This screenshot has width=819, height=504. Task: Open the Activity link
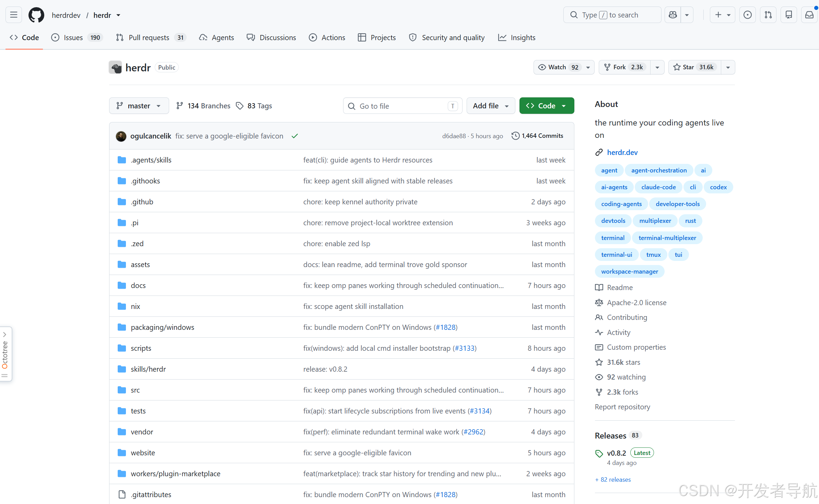click(x=613, y=332)
